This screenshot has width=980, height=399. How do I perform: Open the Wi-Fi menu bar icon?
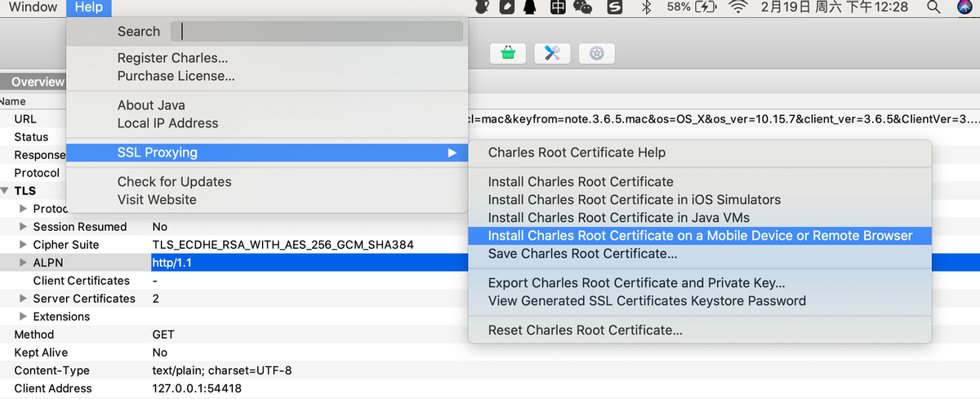[x=738, y=7]
